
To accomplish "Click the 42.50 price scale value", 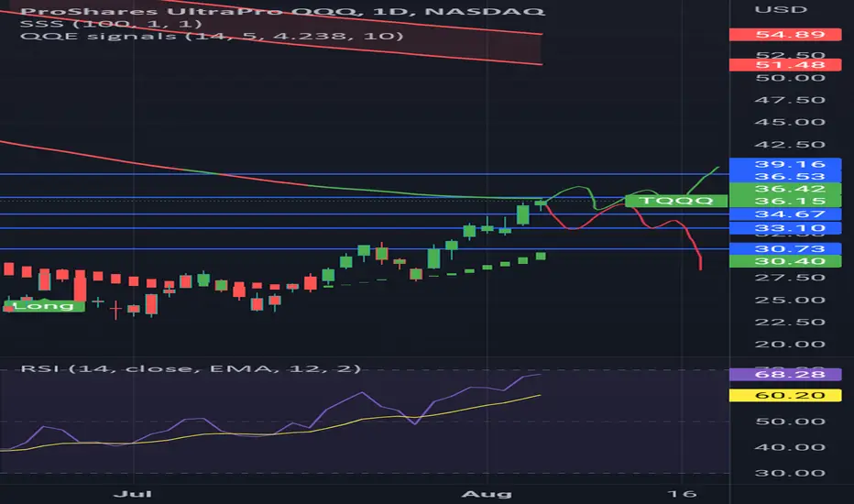I will [x=790, y=145].
